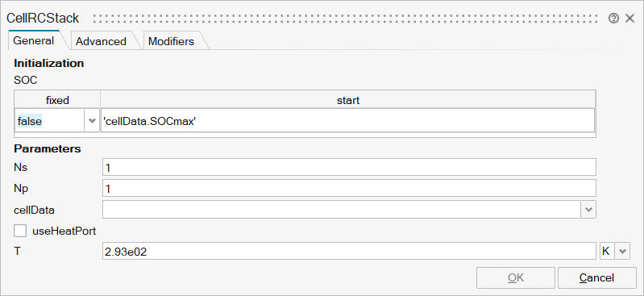644x296 pixels.
Task: Click the start column header
Action: tap(348, 100)
